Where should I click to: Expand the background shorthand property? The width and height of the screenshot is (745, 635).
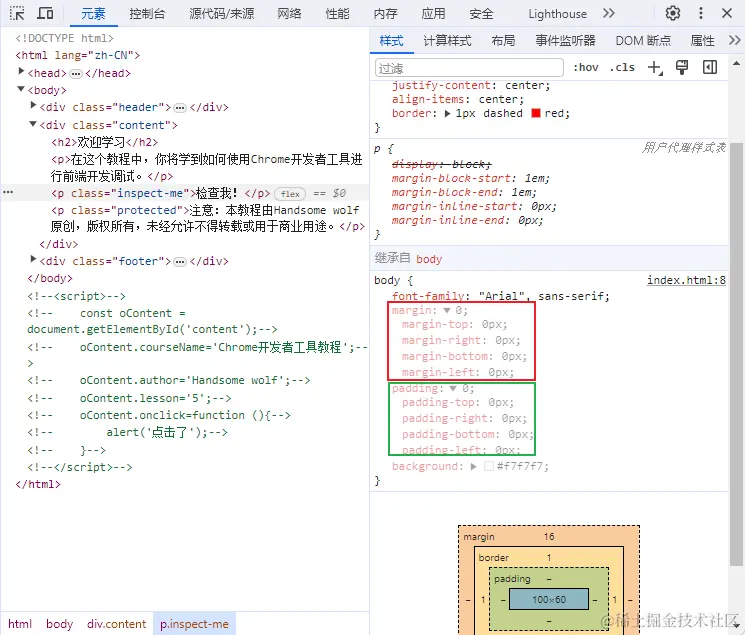pos(473,467)
